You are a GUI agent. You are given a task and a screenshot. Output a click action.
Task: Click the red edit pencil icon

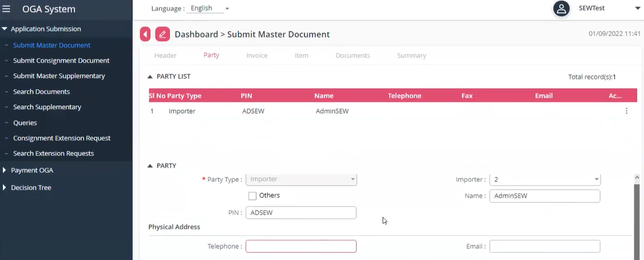coord(162,34)
